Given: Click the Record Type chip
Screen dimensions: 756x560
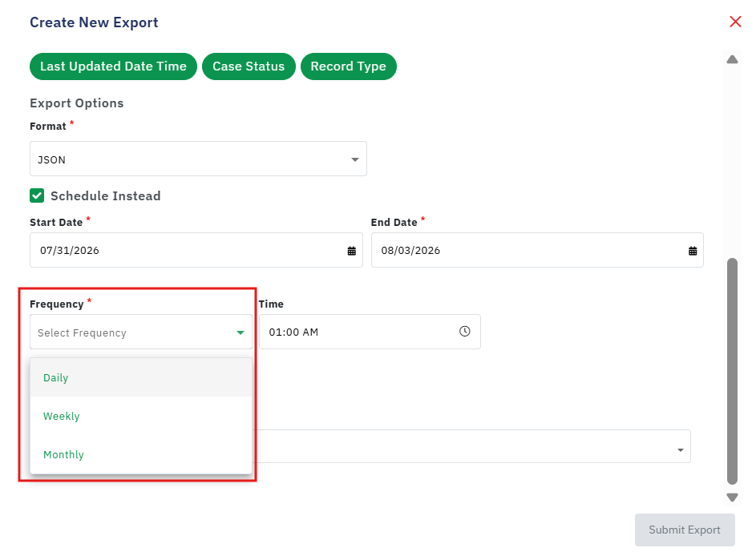Looking at the screenshot, I should (x=348, y=66).
